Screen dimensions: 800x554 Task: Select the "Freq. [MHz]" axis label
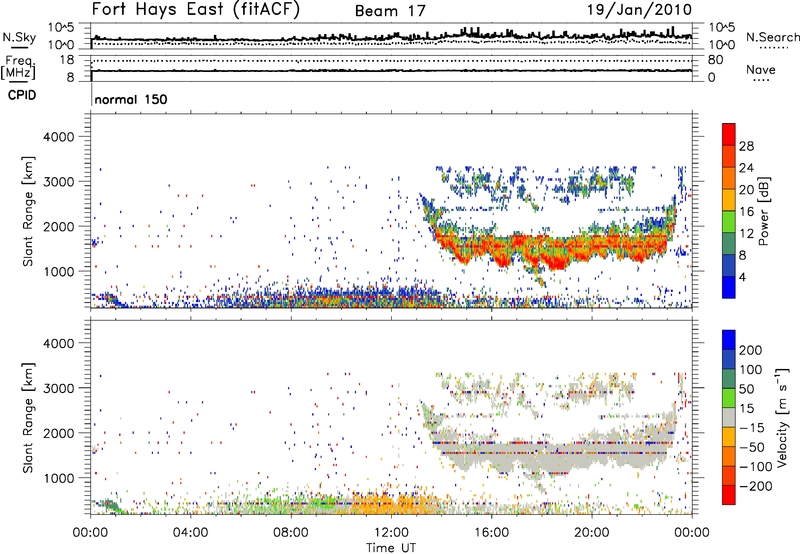pyautogui.click(x=19, y=67)
